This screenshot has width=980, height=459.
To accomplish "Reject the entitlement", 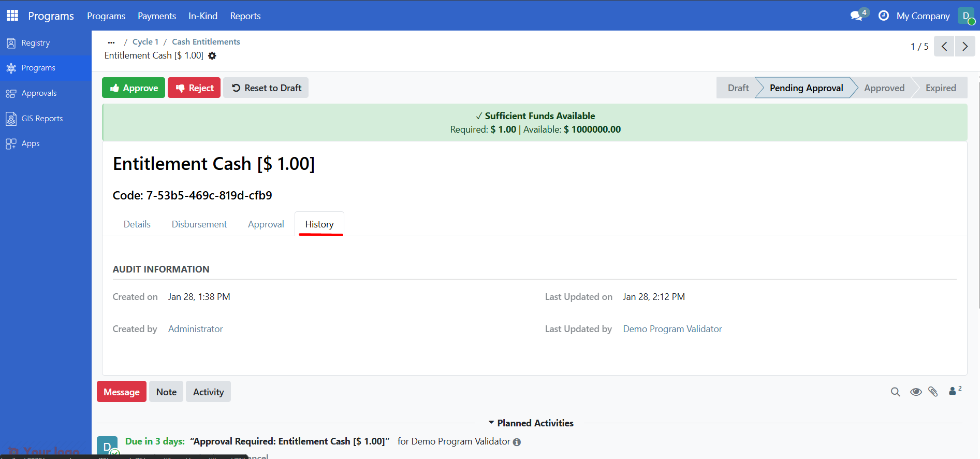I will click(x=194, y=88).
